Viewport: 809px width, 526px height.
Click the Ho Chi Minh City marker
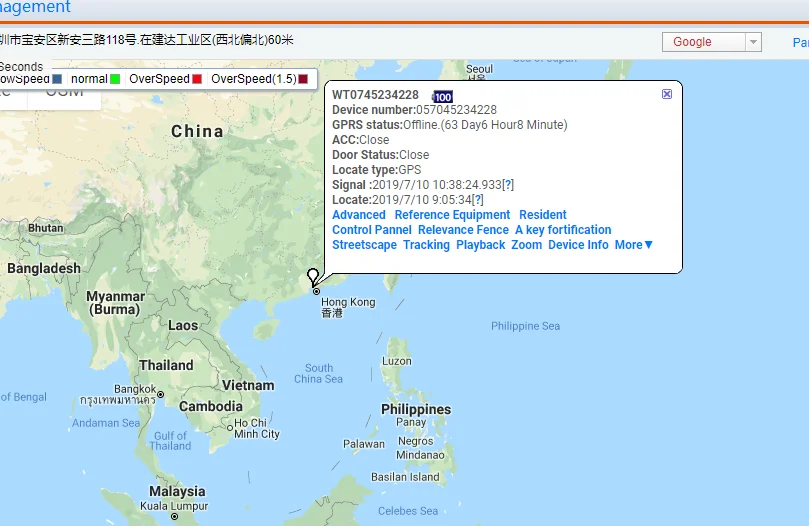tap(230, 427)
